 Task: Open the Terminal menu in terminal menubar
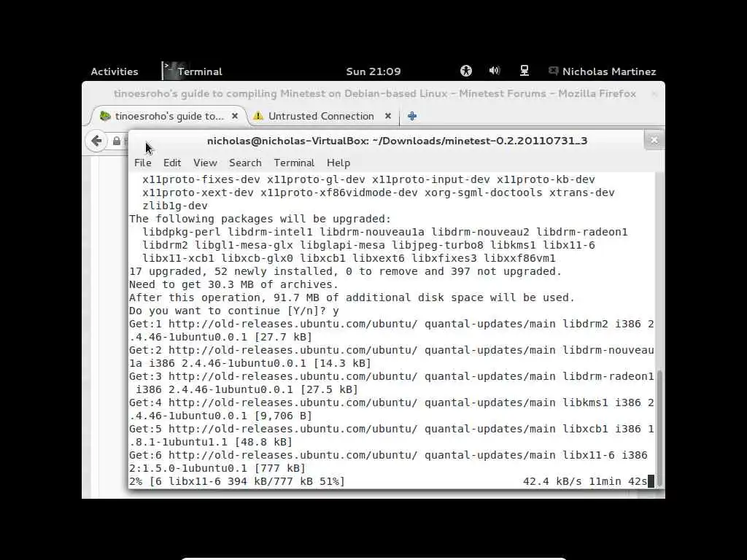(294, 163)
